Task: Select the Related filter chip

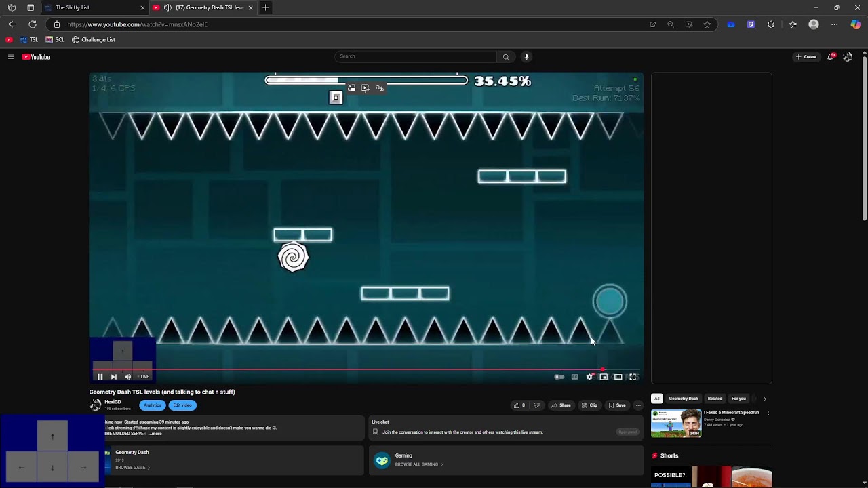Action: [715, 399]
